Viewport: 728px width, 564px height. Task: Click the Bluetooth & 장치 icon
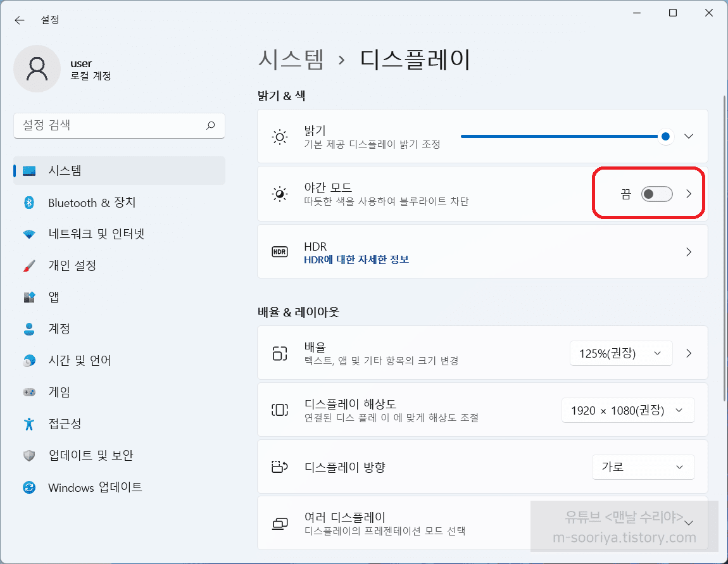[x=29, y=203]
